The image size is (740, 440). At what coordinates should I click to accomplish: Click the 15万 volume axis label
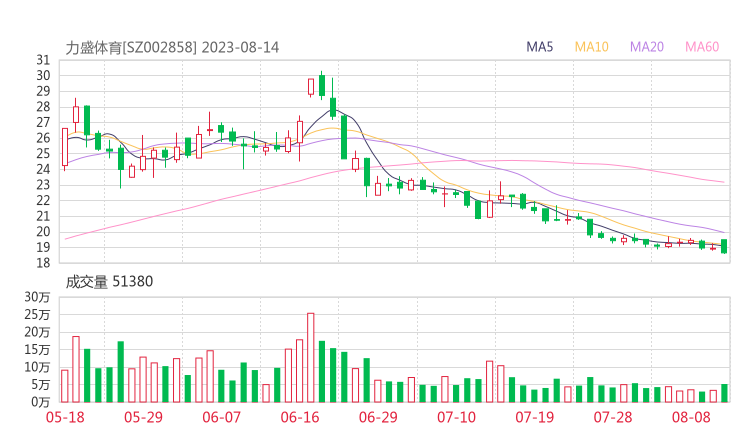pyautogui.click(x=37, y=349)
